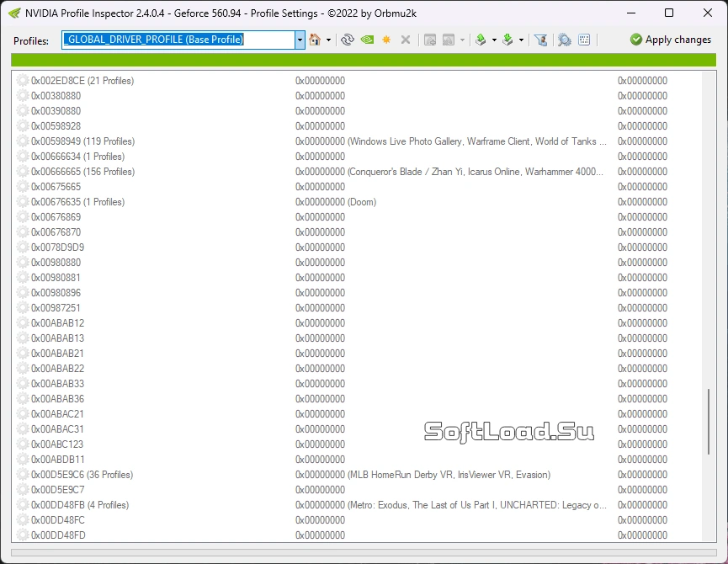The width and height of the screenshot is (728, 564).
Task: Select setting 0x00676869
Action: pos(56,217)
